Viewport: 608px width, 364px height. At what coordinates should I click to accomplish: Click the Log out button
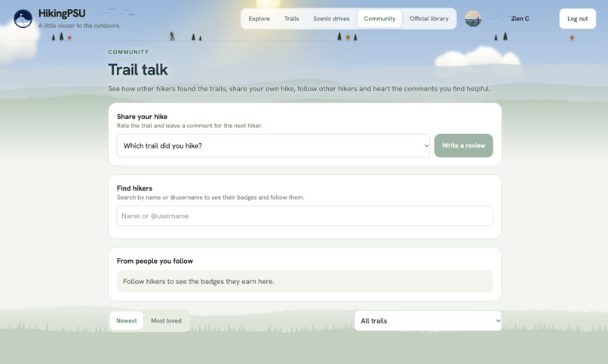pyautogui.click(x=577, y=19)
